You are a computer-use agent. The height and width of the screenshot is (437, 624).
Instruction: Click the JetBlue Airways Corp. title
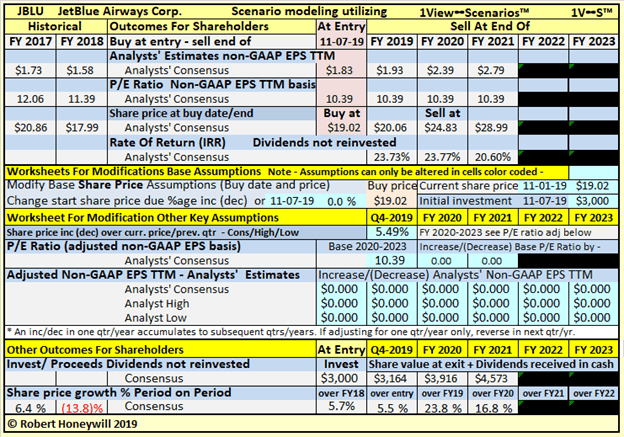119,11
